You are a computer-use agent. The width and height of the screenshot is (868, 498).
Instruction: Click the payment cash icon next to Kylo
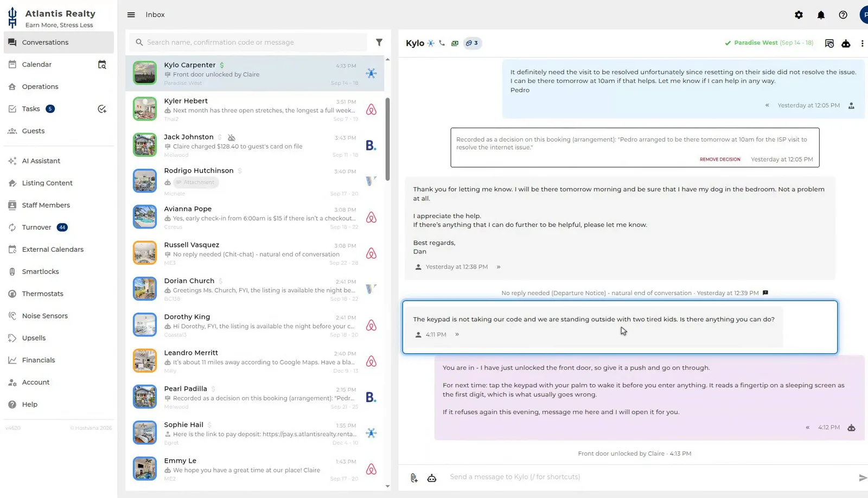click(455, 43)
